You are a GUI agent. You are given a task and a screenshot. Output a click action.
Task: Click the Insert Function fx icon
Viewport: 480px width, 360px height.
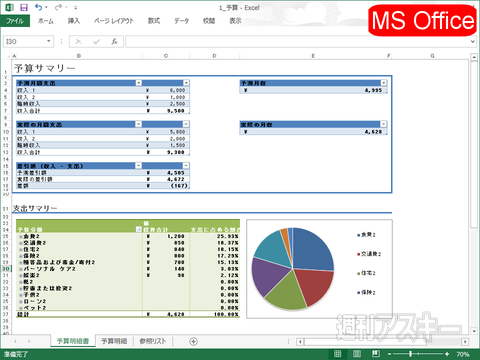tap(114, 42)
